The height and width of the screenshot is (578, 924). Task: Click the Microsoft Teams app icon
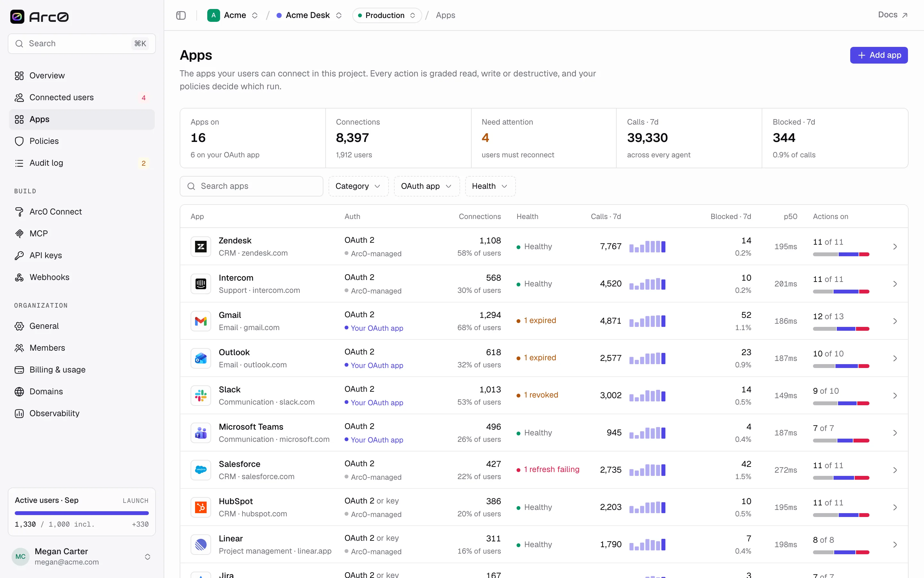point(201,433)
